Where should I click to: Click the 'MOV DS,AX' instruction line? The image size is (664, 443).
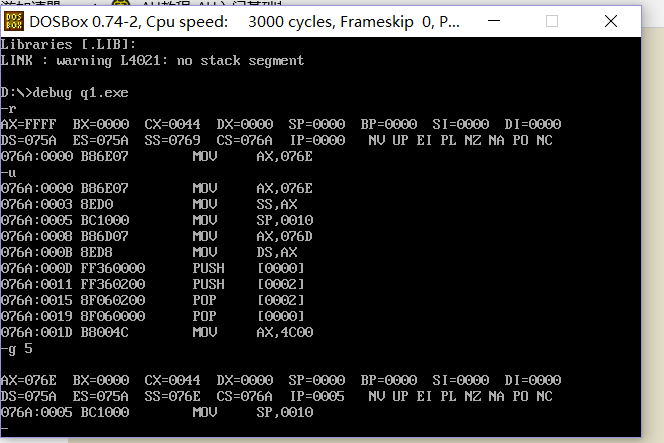[149, 252]
